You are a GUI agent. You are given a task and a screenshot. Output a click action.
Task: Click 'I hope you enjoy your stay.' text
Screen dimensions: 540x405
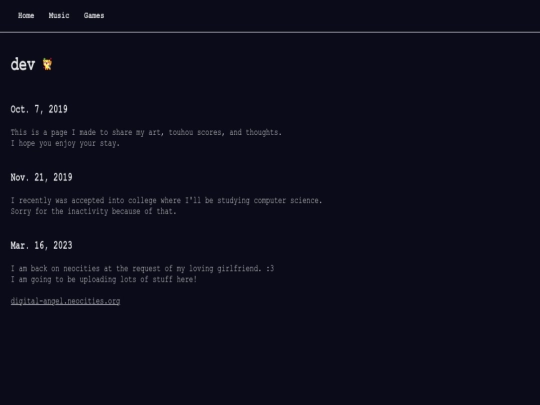tap(65, 143)
